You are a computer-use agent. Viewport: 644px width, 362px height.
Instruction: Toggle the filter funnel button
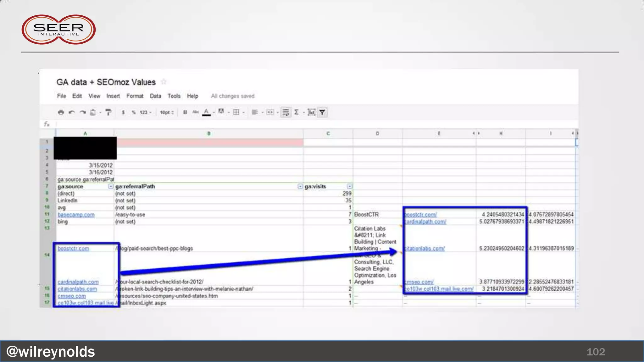[x=322, y=112]
